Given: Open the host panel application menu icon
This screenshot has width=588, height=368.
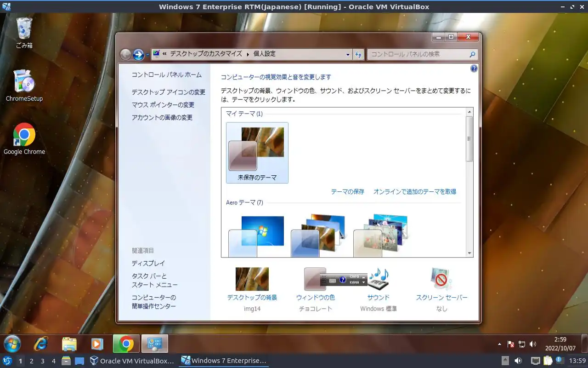Looking at the screenshot, I should (7, 361).
